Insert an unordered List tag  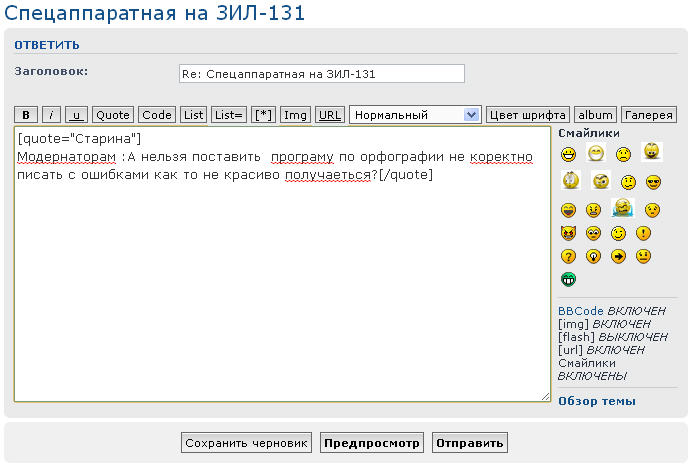(x=194, y=115)
